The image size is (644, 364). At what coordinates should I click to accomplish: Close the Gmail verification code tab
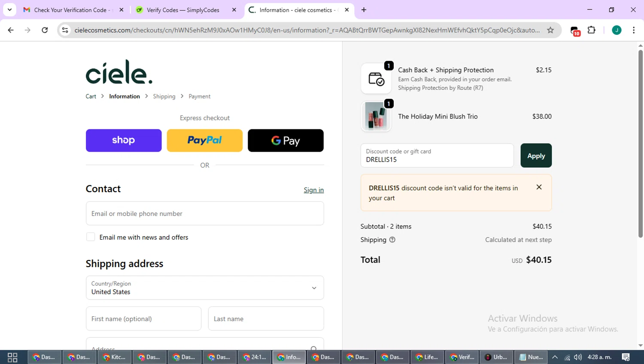point(122,9)
